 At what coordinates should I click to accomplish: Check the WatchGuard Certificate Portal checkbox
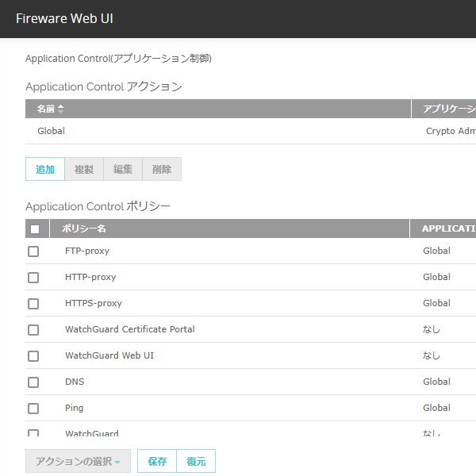[33, 330]
